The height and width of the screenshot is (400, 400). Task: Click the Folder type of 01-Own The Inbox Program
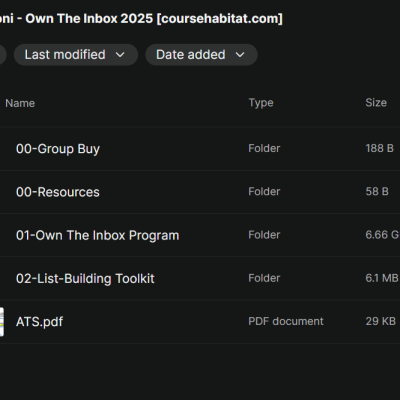264,235
